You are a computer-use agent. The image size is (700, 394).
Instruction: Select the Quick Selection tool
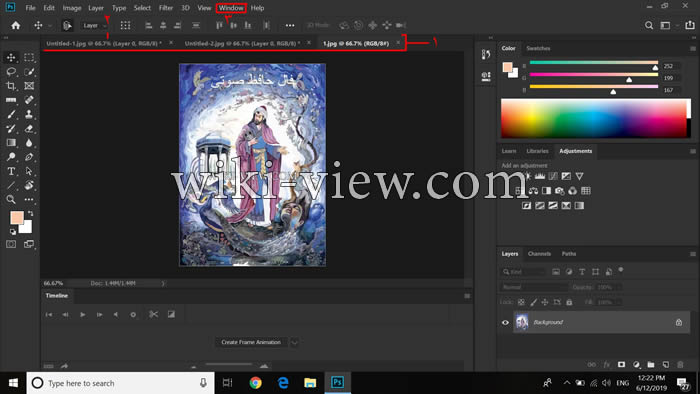29,71
